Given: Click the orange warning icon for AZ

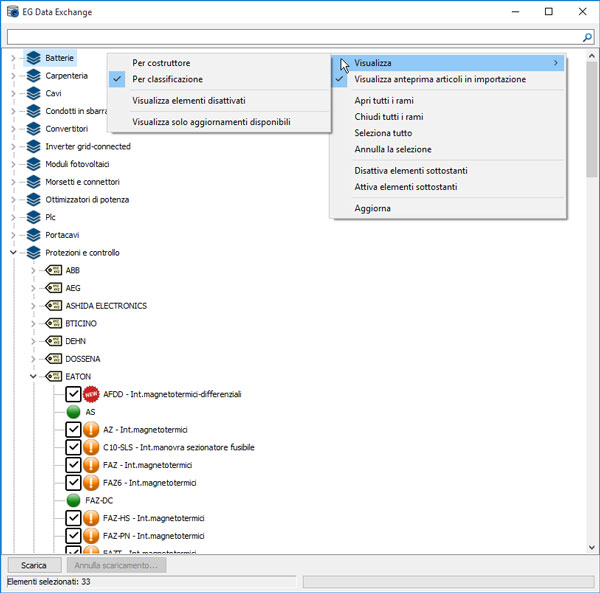Looking at the screenshot, I should [x=91, y=430].
